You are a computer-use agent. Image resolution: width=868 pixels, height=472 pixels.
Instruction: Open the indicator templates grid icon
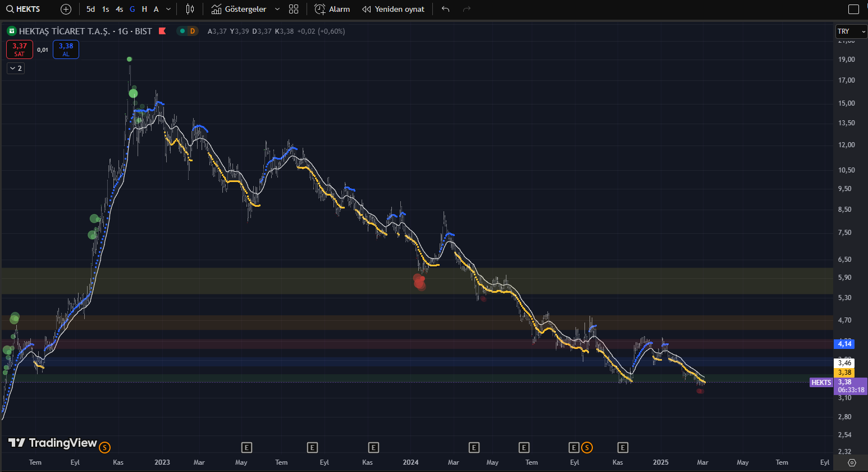point(294,9)
